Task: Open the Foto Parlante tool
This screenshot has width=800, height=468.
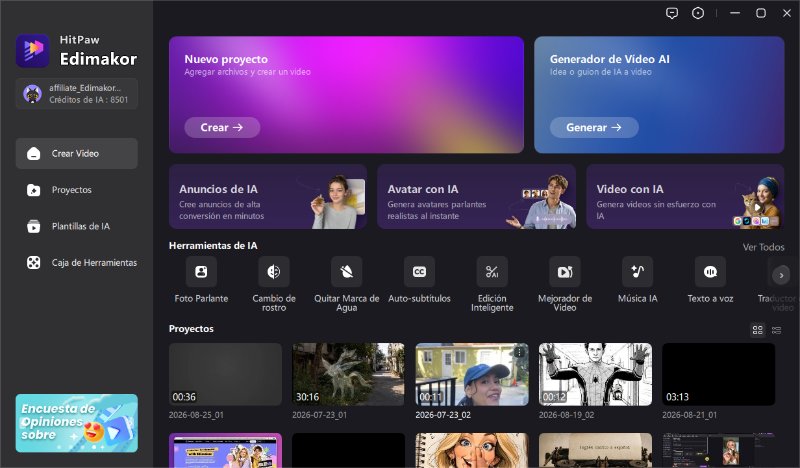Action: [201, 280]
